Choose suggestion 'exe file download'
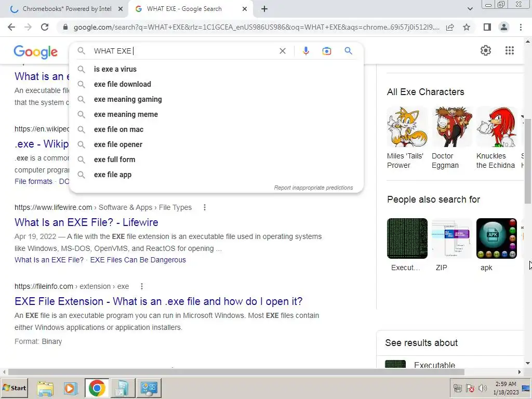 [x=217, y=84]
